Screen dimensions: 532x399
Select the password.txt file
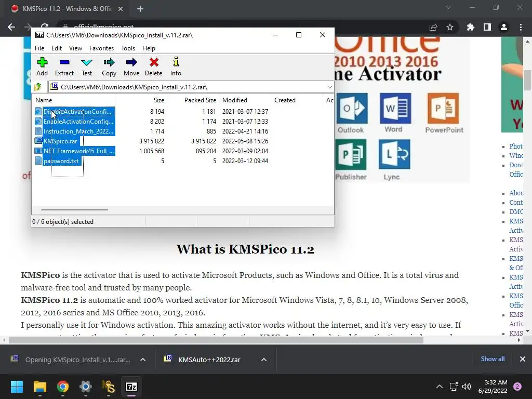tap(58, 161)
